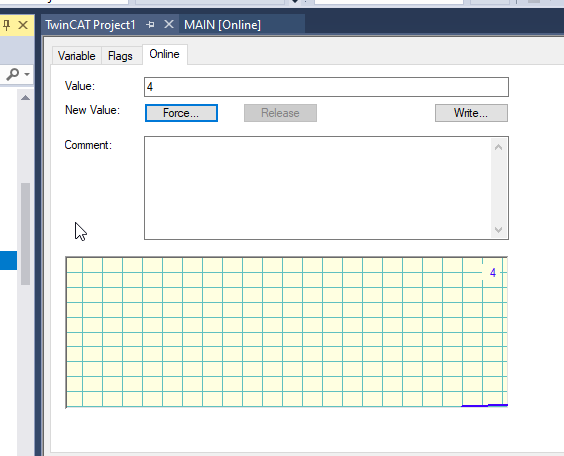Click the online value graph area
Viewport: 564px width, 456px height.
[287, 332]
